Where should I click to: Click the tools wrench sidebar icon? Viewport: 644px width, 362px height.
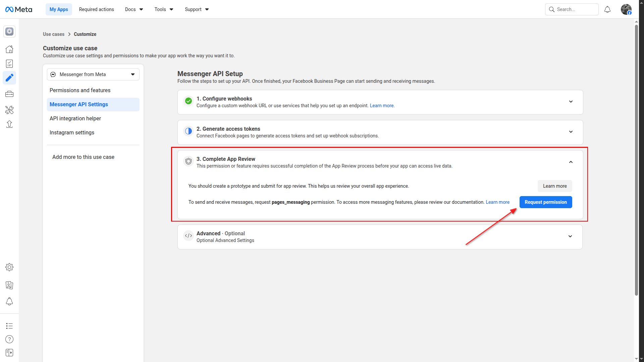click(x=9, y=110)
